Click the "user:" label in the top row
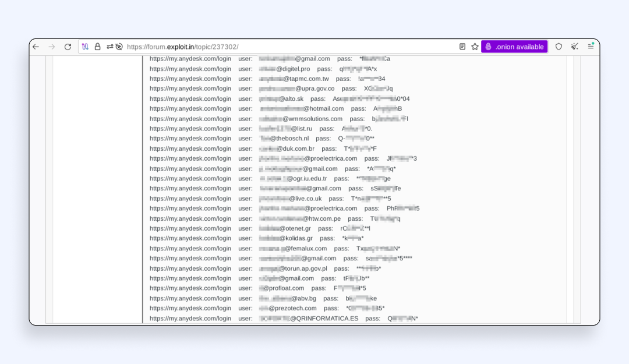Image resolution: width=629 pixels, height=364 pixels. [x=245, y=59]
